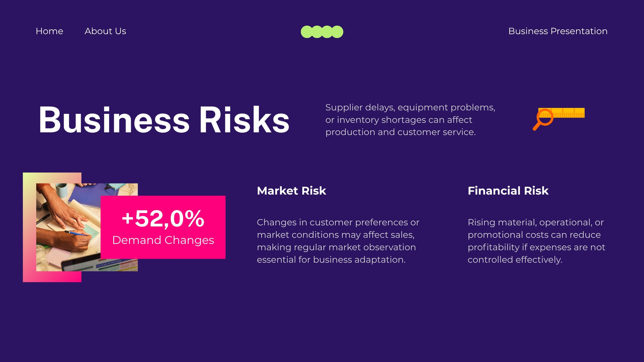The width and height of the screenshot is (644, 362).
Task: Click the Market Risk heading
Action: coord(291,191)
